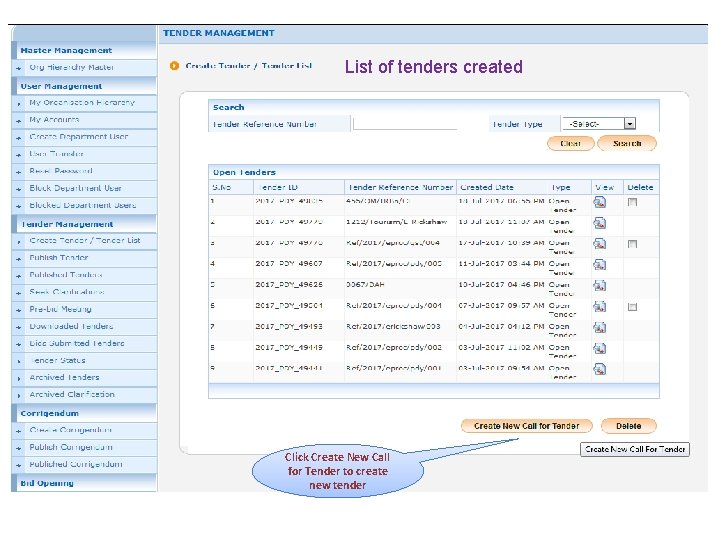
Task: Open Pre-bid Meeting sidebar link
Action: click(x=84, y=309)
